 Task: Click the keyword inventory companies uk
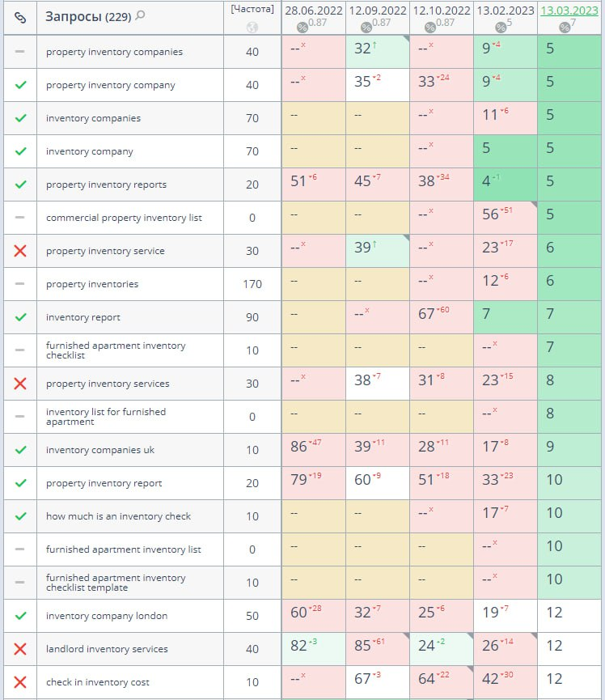[100, 450]
